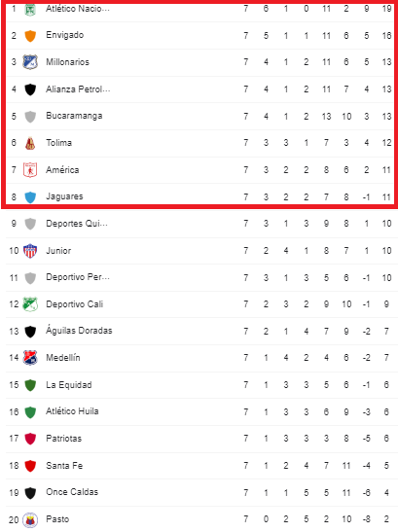Click the Junior striped crest icon
398x532 pixels.
pos(30,251)
